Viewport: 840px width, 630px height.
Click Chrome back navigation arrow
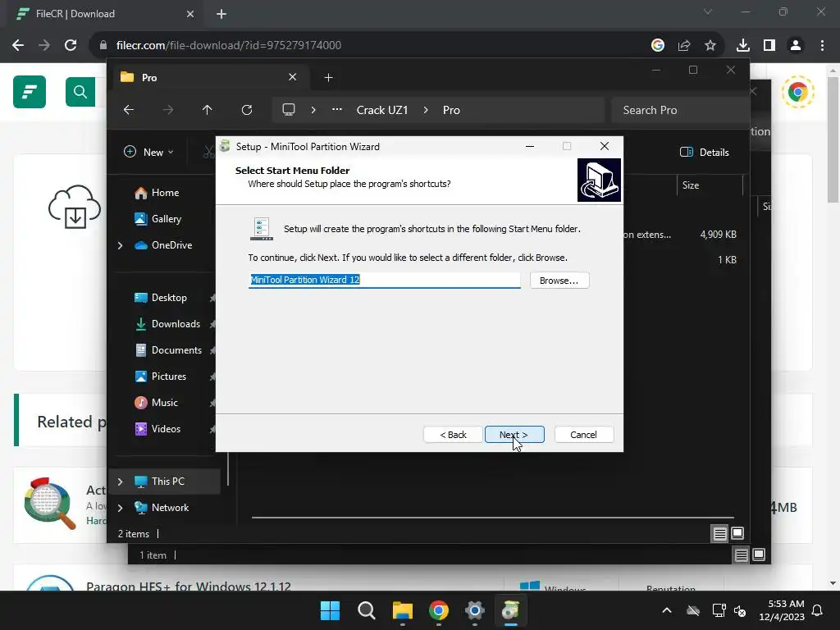pyautogui.click(x=18, y=45)
